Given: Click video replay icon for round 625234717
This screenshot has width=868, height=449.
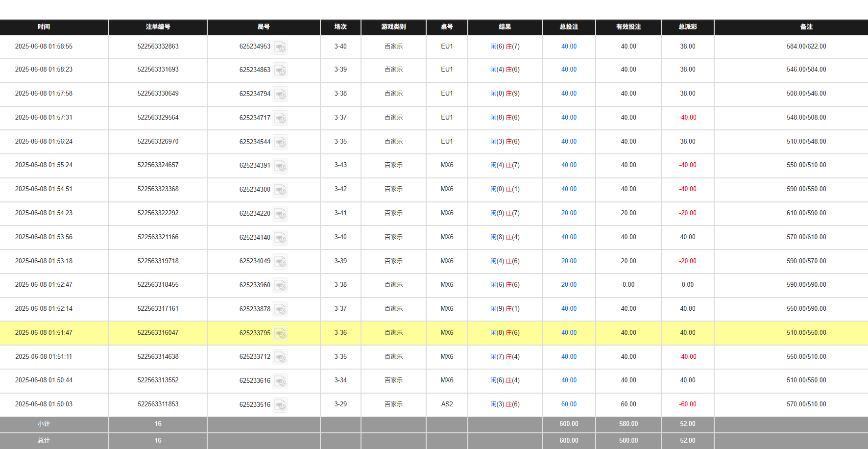Looking at the screenshot, I should (280, 118).
